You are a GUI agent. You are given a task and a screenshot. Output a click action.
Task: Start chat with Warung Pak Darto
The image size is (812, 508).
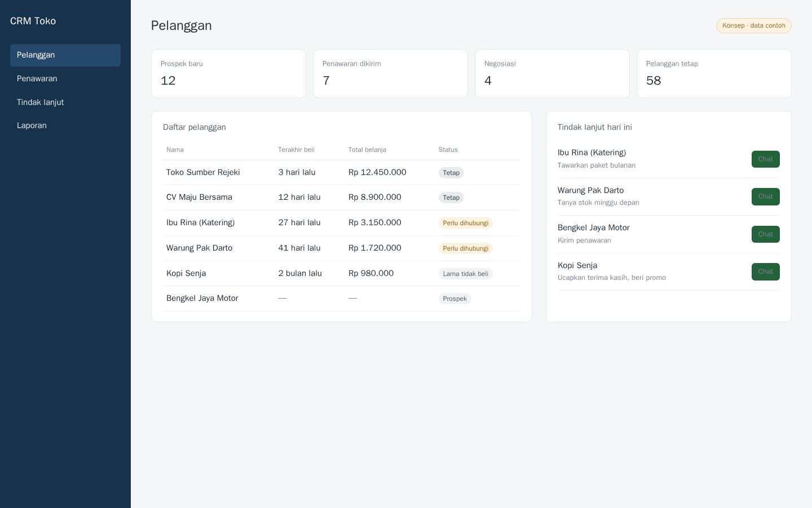pos(766,196)
